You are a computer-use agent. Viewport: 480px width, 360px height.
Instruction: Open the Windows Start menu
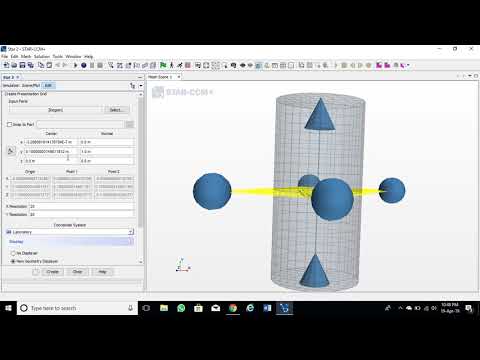pos(8,308)
